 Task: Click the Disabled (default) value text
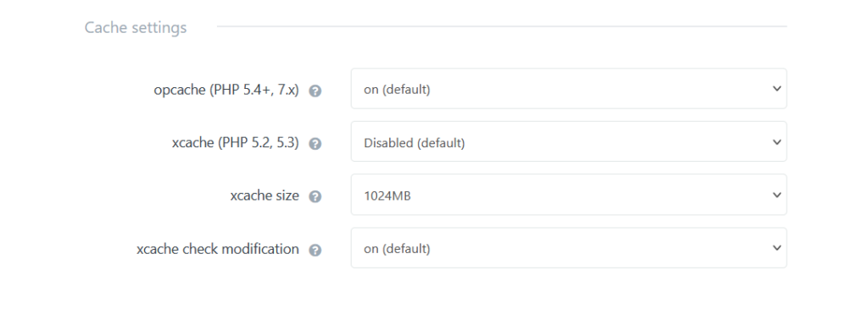click(x=414, y=142)
